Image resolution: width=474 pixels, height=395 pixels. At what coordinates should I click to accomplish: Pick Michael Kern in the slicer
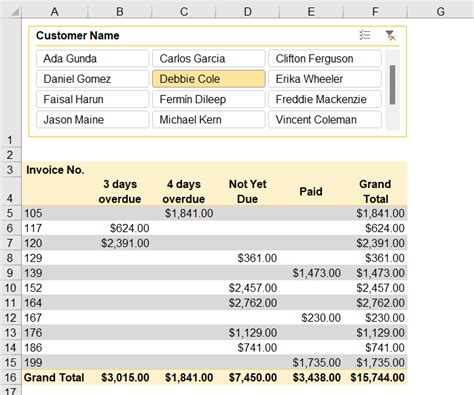click(x=209, y=120)
